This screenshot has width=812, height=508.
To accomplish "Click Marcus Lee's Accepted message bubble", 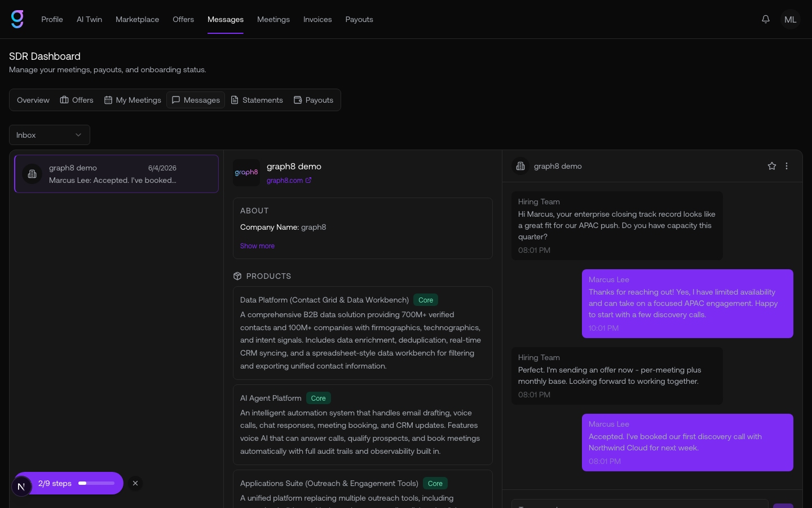I will click(687, 443).
